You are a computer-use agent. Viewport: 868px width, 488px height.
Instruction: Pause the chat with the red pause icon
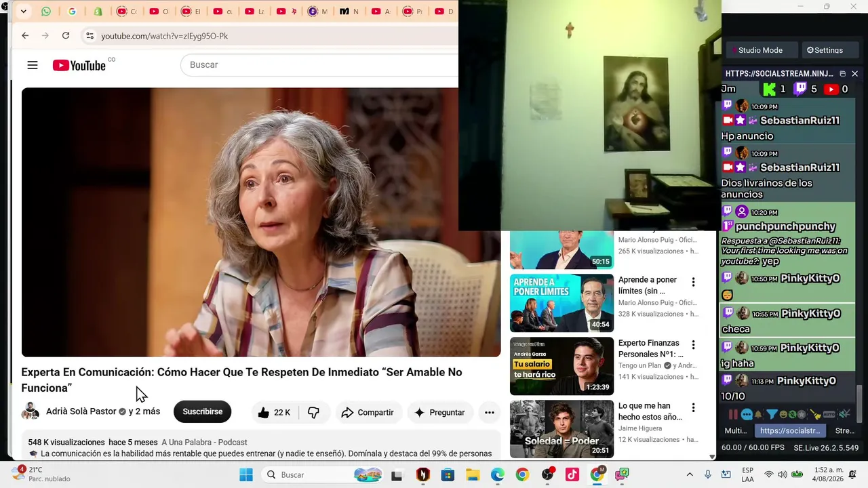[733, 414]
